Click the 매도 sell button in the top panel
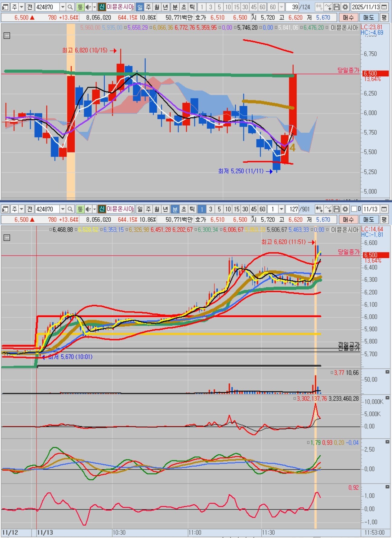The width and height of the screenshot is (392, 538). 369,17
